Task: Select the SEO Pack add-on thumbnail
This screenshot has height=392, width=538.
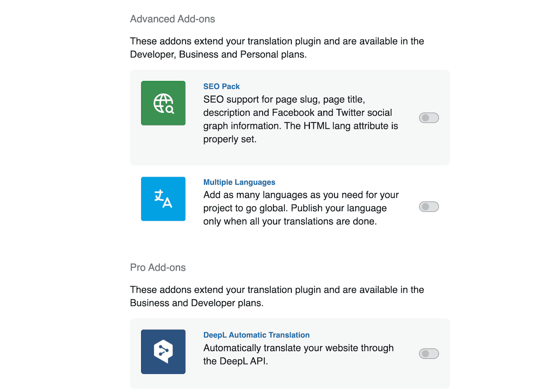Action: (x=163, y=103)
